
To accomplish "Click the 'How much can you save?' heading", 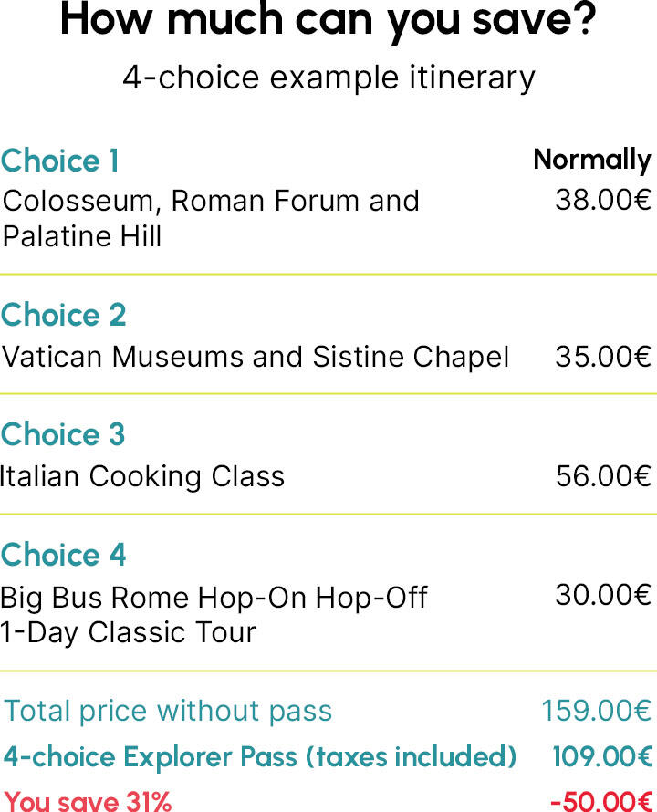I will [328, 21].
